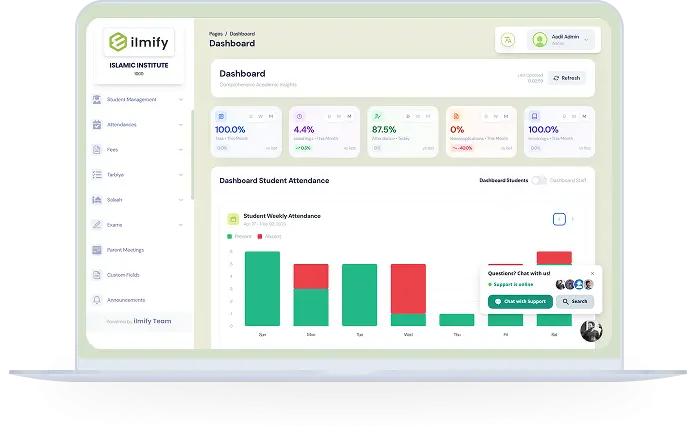The image size is (697, 434).
Task: Click the Dashboard breadcrumb link
Action: (242, 34)
